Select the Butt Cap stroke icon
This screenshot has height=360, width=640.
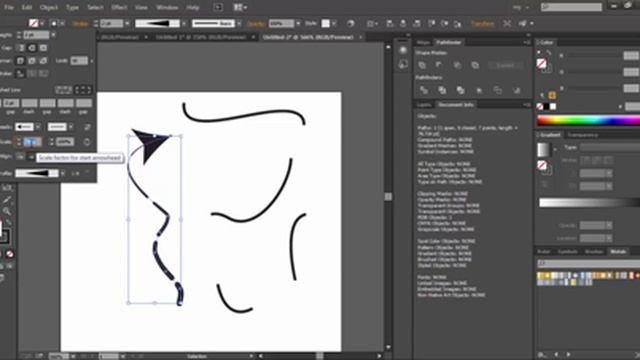[20, 48]
